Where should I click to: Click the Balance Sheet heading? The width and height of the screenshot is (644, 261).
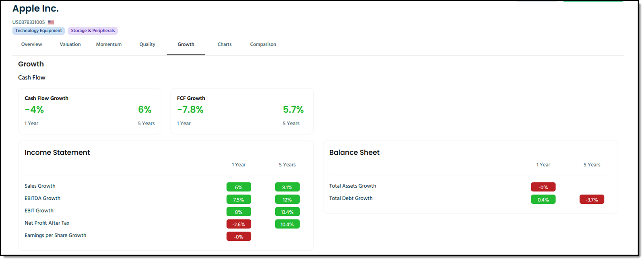click(354, 153)
